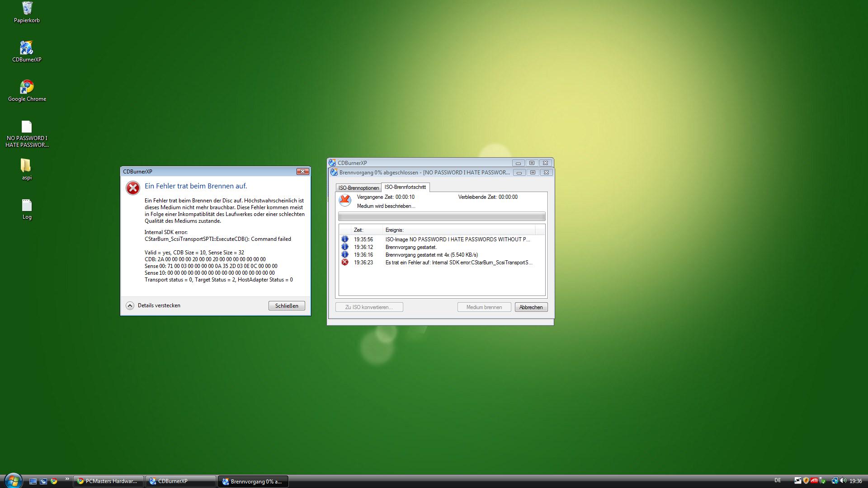The height and width of the screenshot is (488, 868).
Task: Click the DE language indicator
Action: point(778,481)
